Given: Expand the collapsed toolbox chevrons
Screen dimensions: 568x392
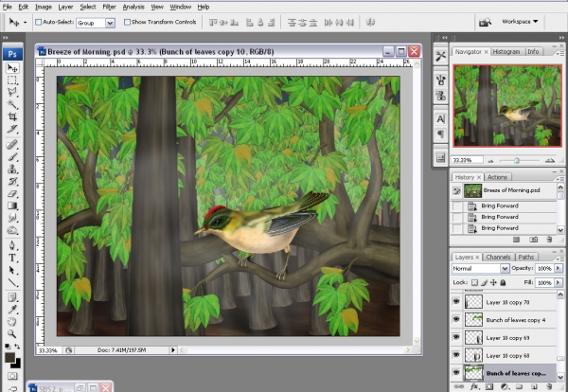Looking at the screenshot, I should point(6,38).
